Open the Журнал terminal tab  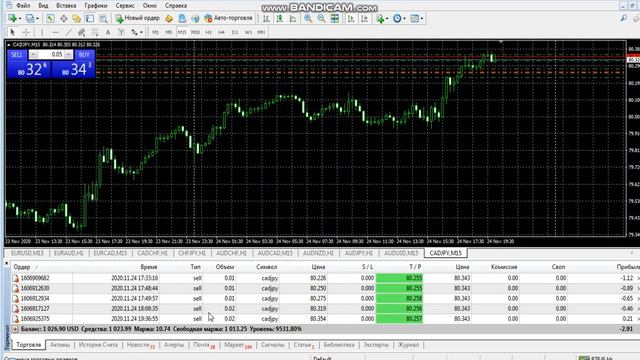[408, 345]
